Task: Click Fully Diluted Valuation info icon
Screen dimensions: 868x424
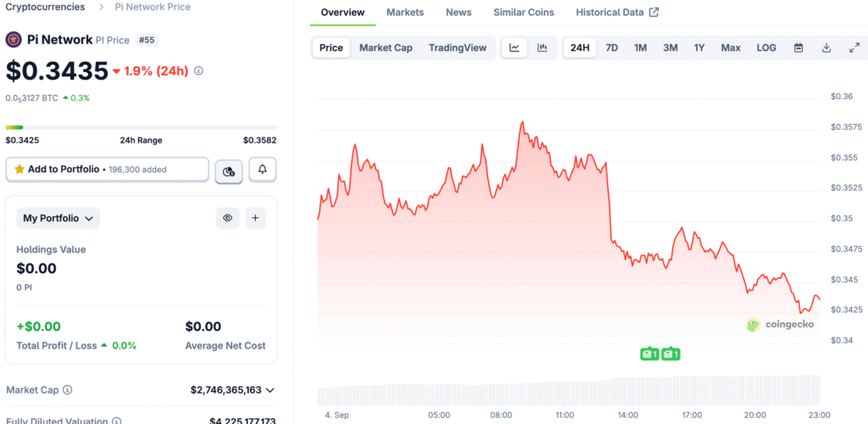Action: click(x=117, y=421)
